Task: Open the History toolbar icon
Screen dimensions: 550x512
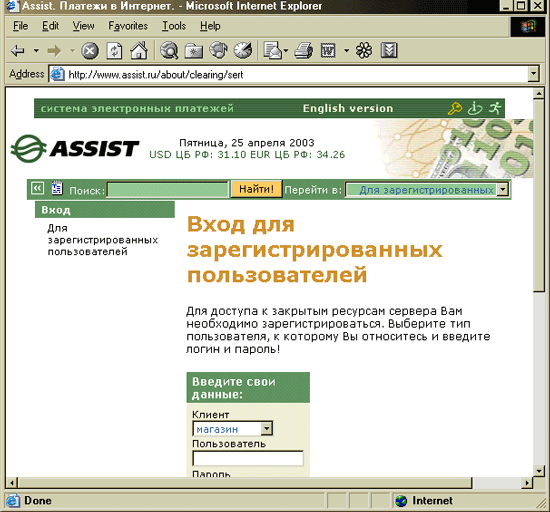Action: click(x=243, y=50)
